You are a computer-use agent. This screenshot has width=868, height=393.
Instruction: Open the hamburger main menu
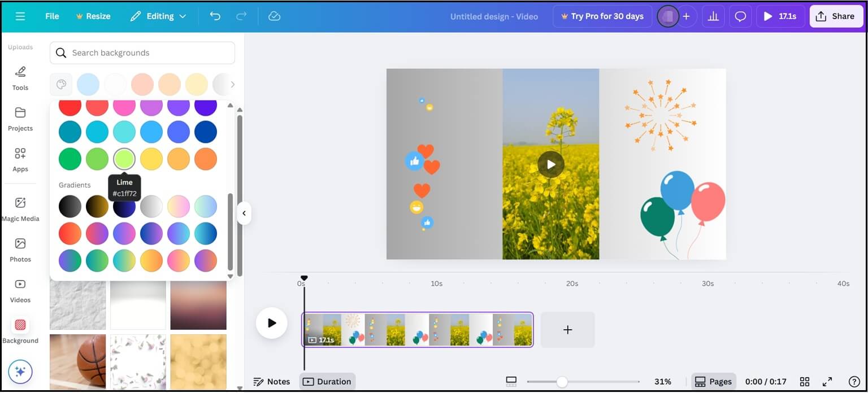20,16
